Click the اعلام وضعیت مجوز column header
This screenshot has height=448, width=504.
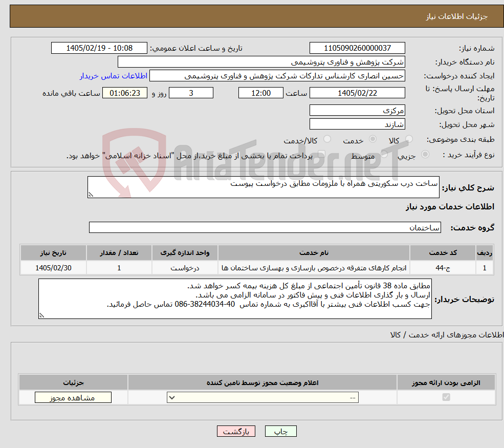[x=262, y=382]
